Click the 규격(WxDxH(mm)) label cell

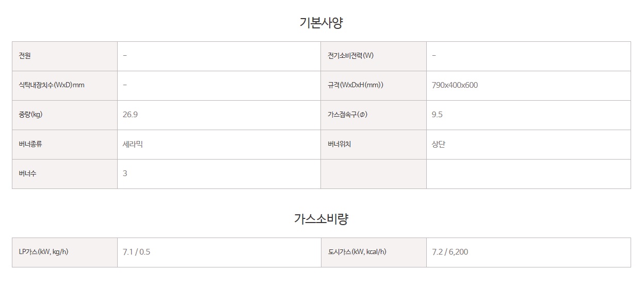point(374,85)
